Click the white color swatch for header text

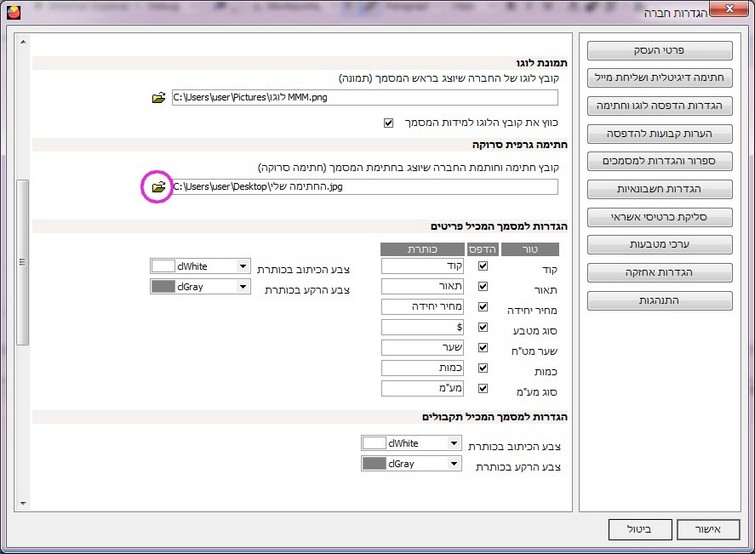[x=162, y=266]
